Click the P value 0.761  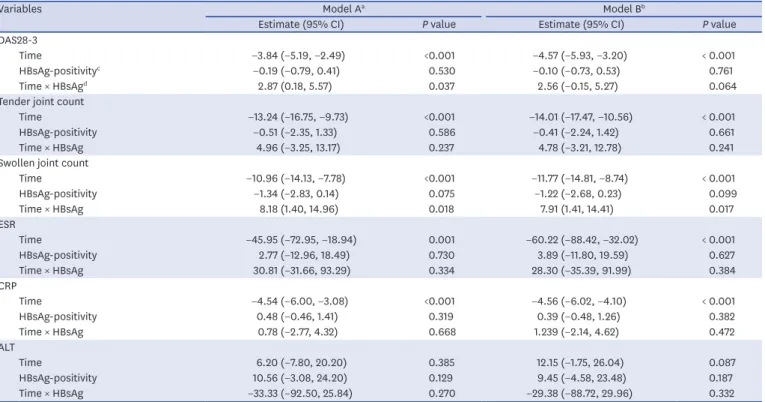721,71
